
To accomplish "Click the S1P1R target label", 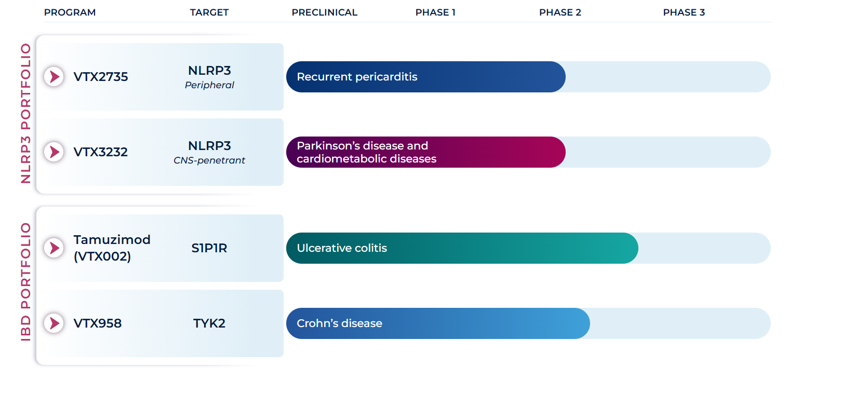I will pyautogui.click(x=209, y=248).
